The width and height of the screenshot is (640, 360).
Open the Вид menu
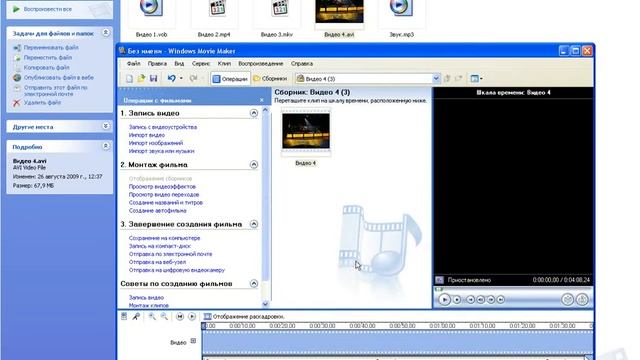[x=179, y=64]
